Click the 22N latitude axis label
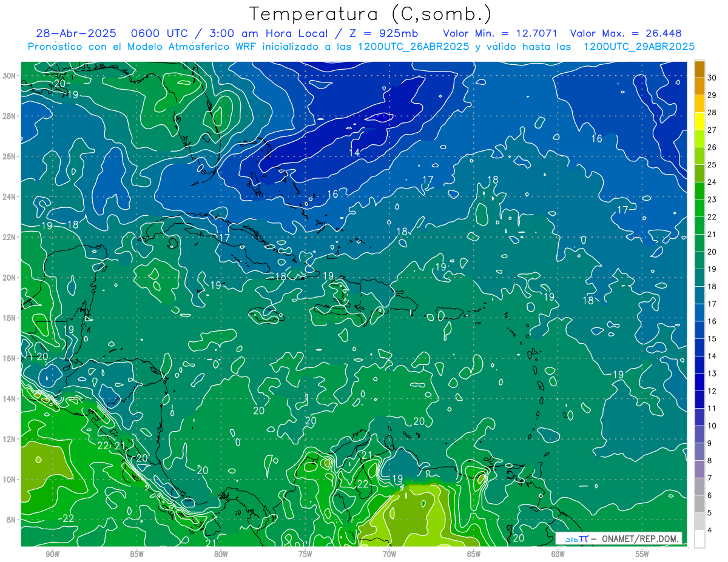 [x=9, y=237]
